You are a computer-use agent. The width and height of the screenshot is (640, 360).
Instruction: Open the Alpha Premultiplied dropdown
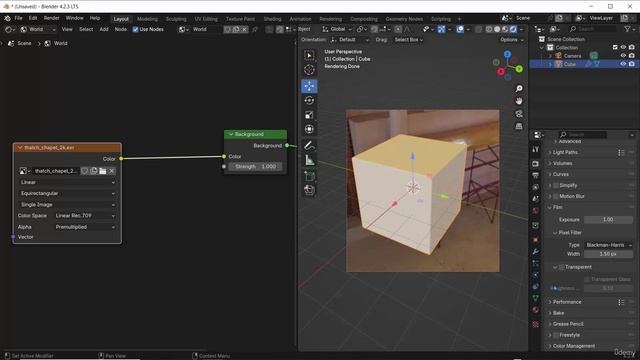tap(85, 227)
